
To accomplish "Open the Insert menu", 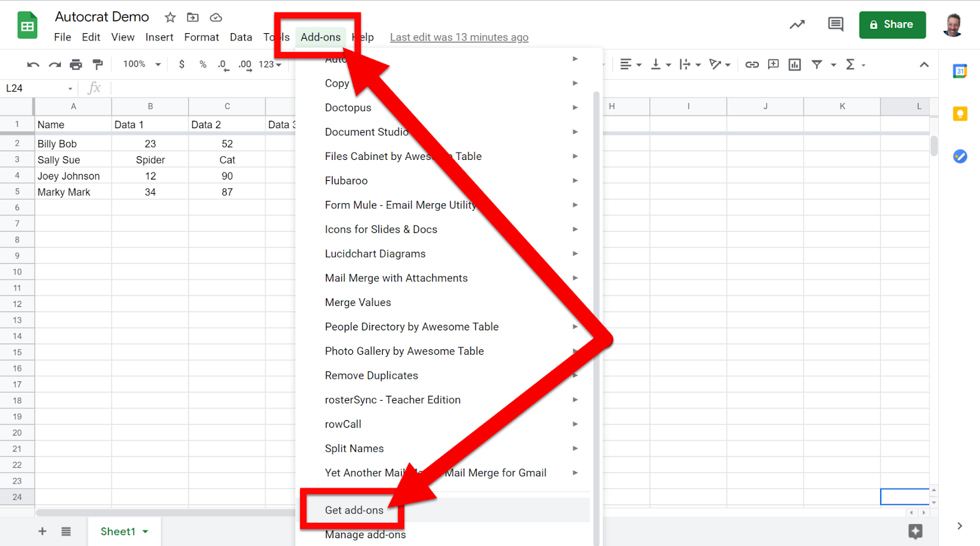I will click(x=159, y=37).
